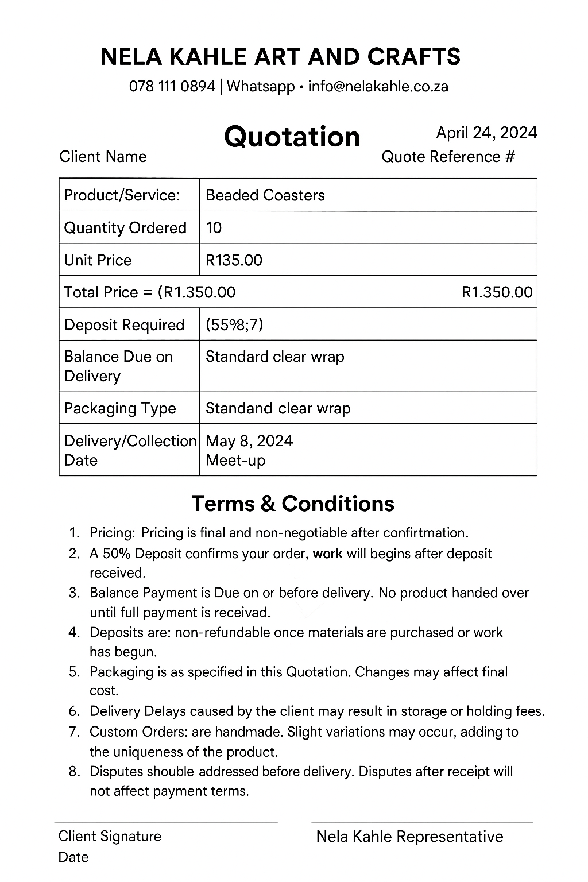This screenshot has height=882, width=588.
Task: Click the Quote Reference # field label
Action: (x=448, y=157)
